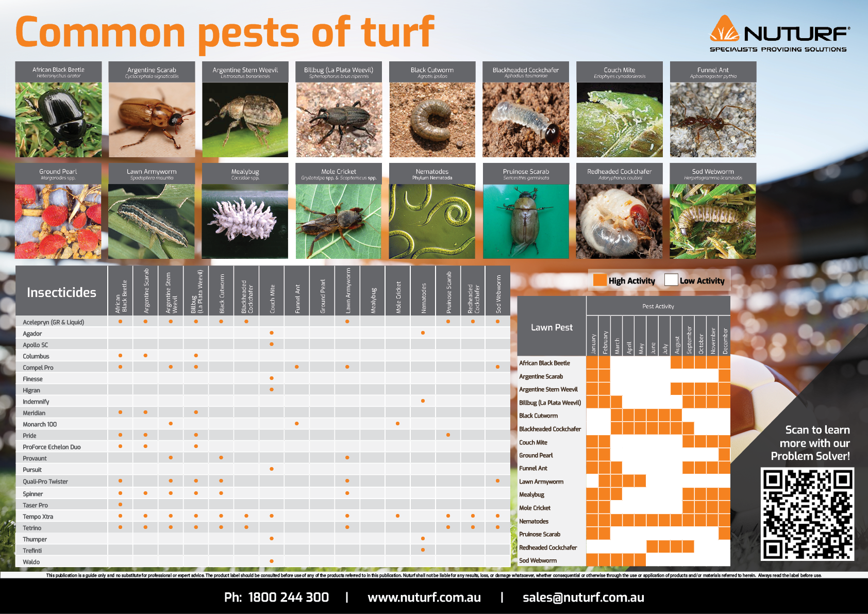Click the QR code under Problem Solver
Image resolution: width=868 pixels, height=614 pixels.
[x=808, y=514]
